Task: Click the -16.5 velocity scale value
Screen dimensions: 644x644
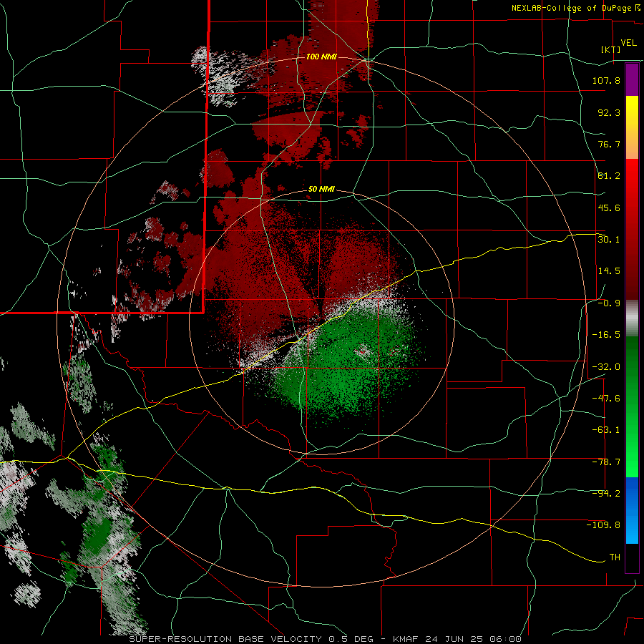Action: pyautogui.click(x=606, y=335)
